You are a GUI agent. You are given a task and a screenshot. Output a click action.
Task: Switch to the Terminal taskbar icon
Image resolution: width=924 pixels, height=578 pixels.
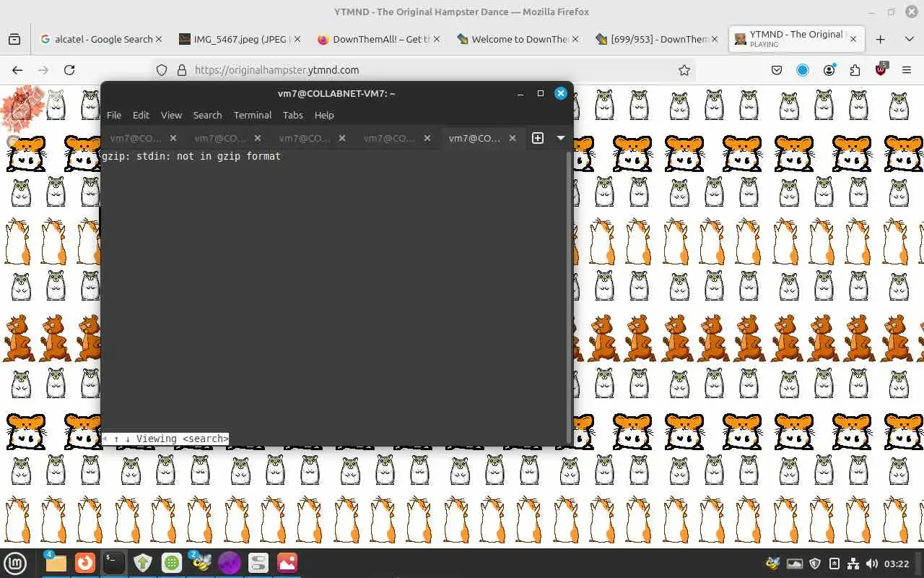114,562
